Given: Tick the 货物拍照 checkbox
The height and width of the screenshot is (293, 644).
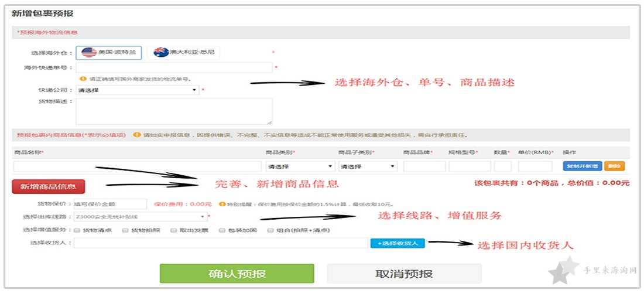Looking at the screenshot, I should click(x=125, y=230).
